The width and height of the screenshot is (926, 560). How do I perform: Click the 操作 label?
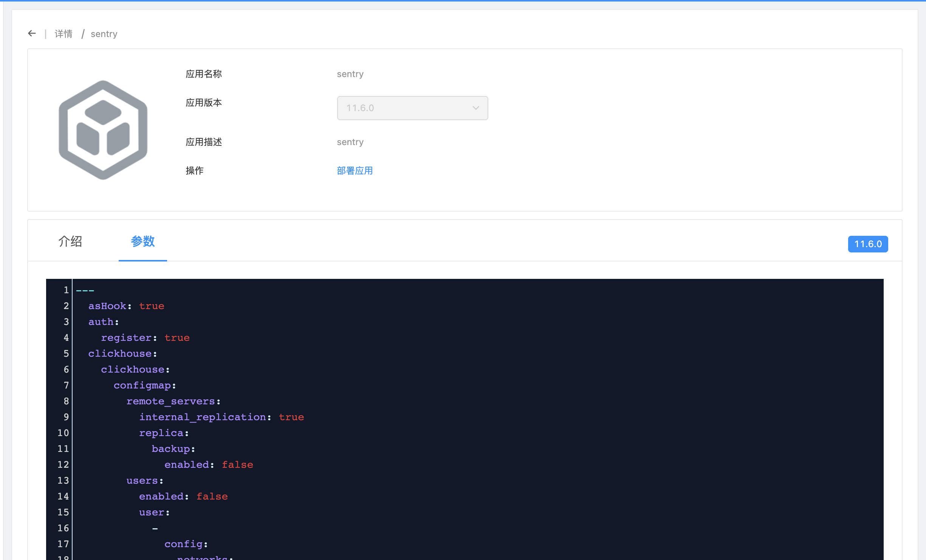(x=195, y=171)
